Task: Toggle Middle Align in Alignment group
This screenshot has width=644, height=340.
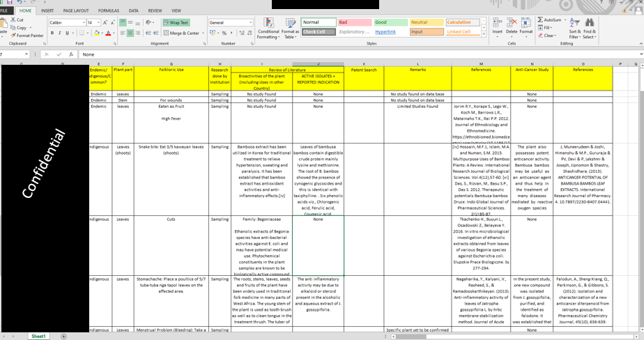Action: [130, 22]
